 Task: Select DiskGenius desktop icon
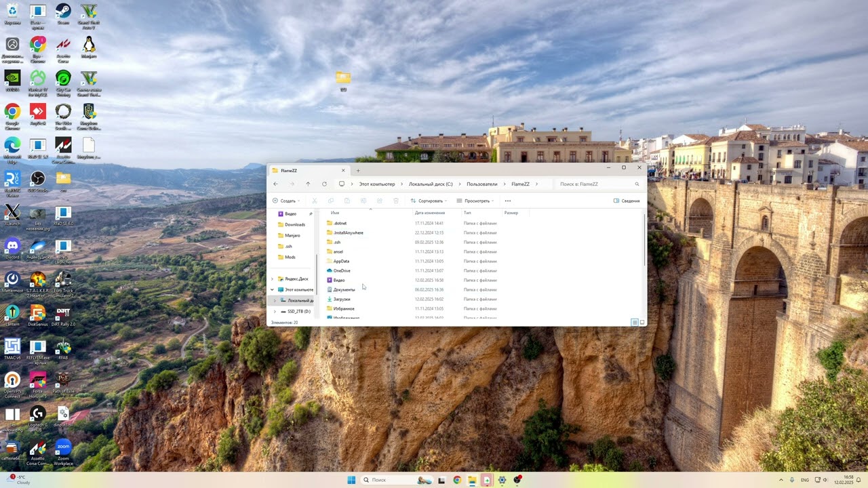click(38, 316)
